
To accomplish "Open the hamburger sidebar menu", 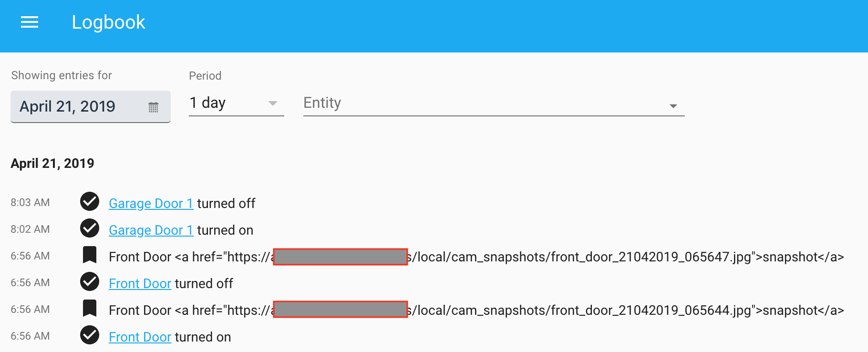I will (x=30, y=22).
